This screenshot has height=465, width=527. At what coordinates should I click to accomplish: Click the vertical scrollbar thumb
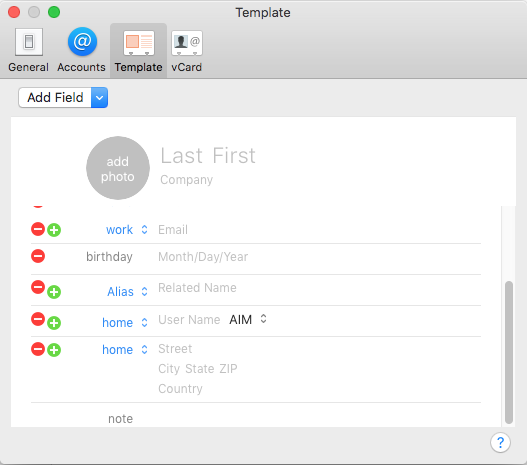pos(509,352)
